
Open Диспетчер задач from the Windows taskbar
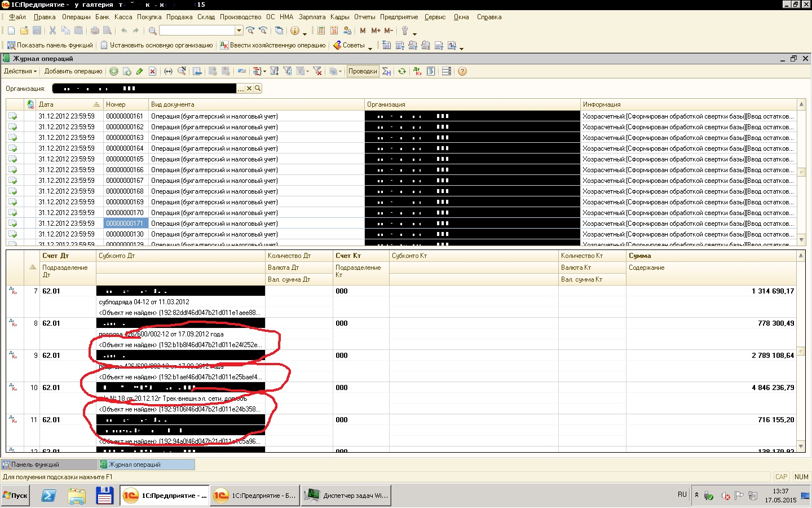[345, 496]
